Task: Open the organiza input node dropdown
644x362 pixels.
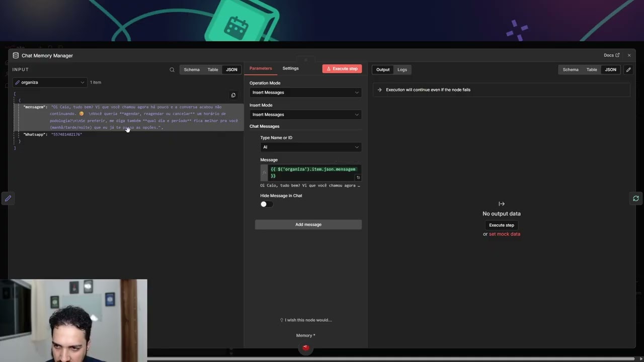Action: [x=49, y=82]
